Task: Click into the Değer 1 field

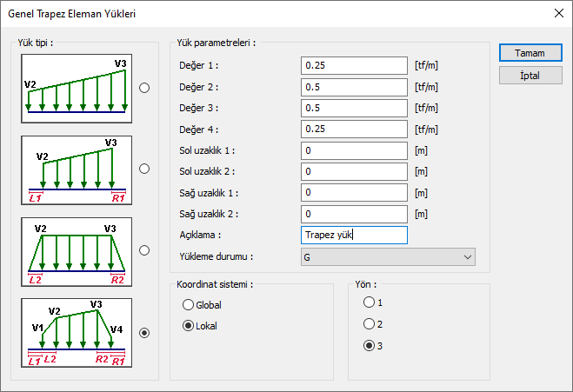Action: click(x=352, y=66)
